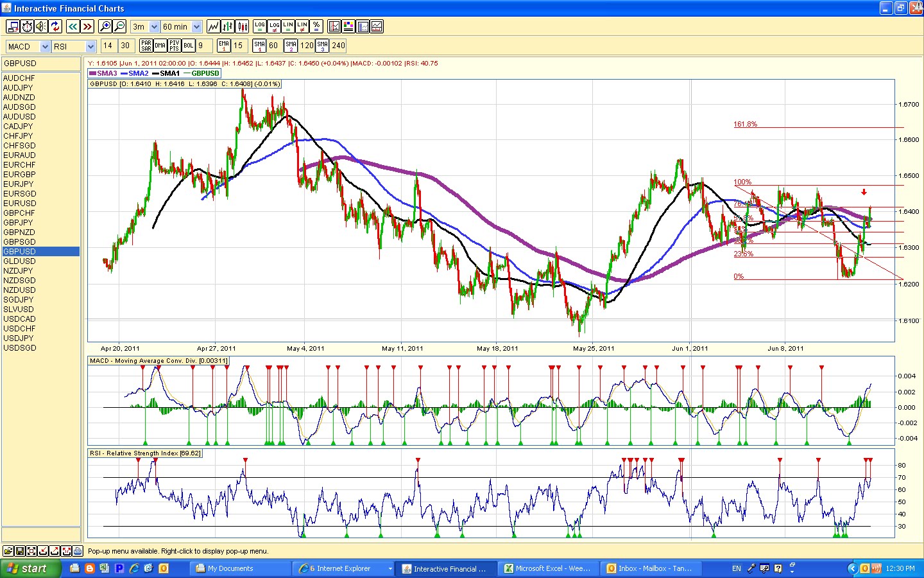This screenshot has width=924, height=578.
Task: Select AUDUSD in the currency list
Action: point(41,117)
